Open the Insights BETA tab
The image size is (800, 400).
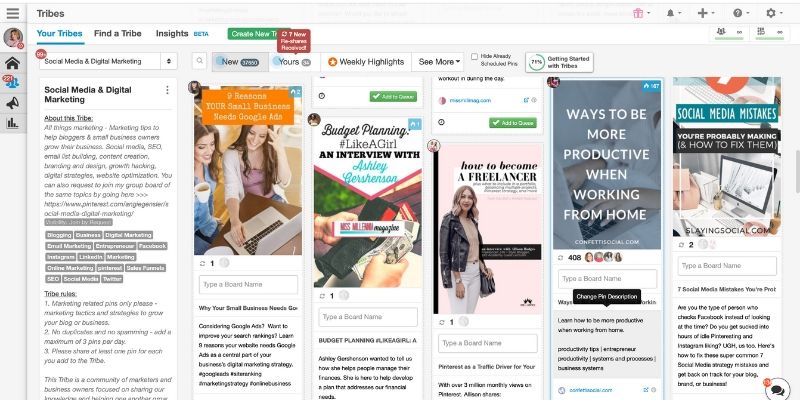click(182, 34)
